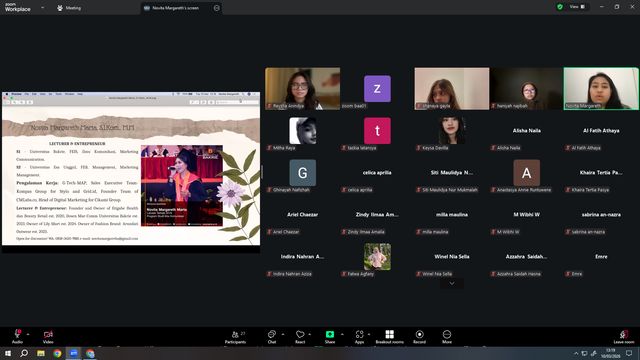Select Fatwa Agfany's profile photo
Viewport: 640px width, 360px height.
coord(377,257)
